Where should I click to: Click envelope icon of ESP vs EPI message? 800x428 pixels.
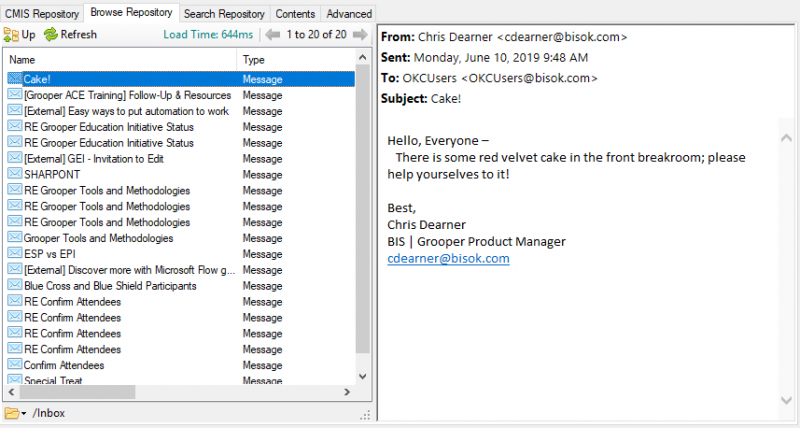click(15, 253)
